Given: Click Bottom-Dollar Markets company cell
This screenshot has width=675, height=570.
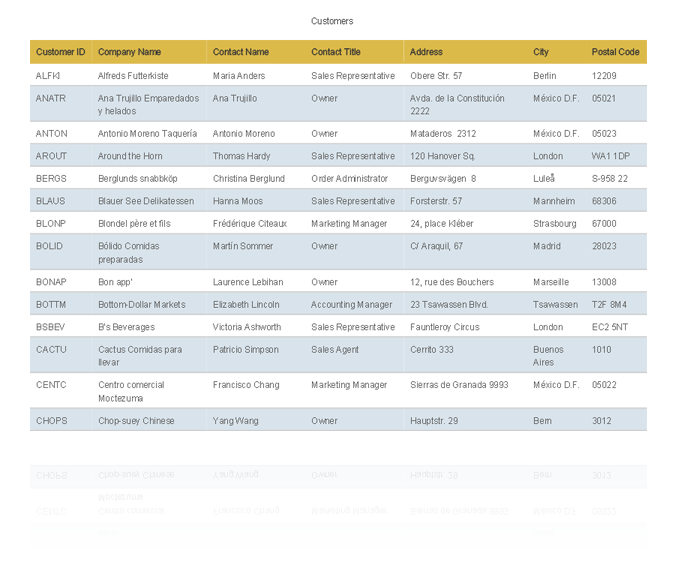Looking at the screenshot, I should coord(141,305).
